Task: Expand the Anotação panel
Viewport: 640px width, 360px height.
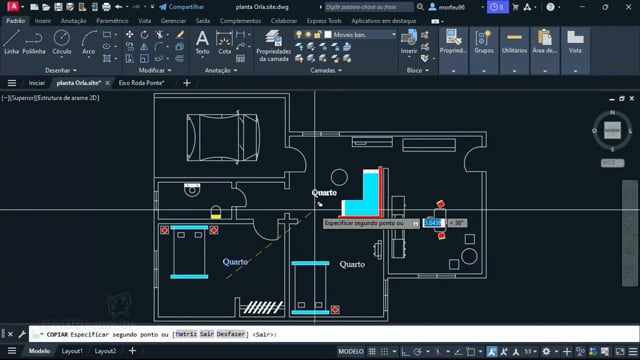Action: [221, 70]
